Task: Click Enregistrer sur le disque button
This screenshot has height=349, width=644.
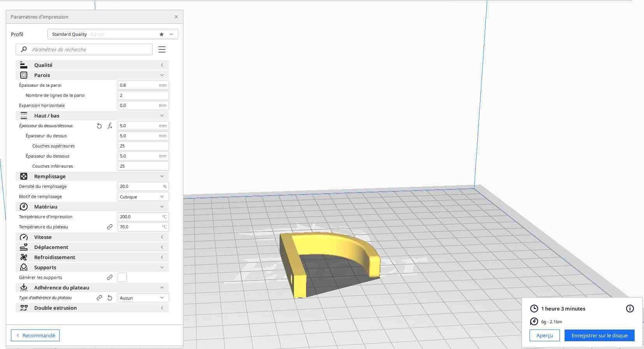Action: coord(600,335)
